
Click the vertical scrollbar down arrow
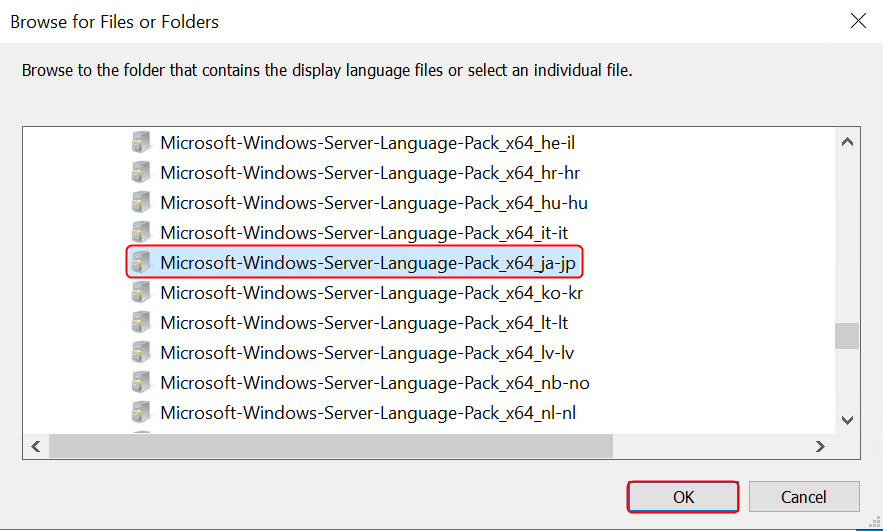point(847,420)
